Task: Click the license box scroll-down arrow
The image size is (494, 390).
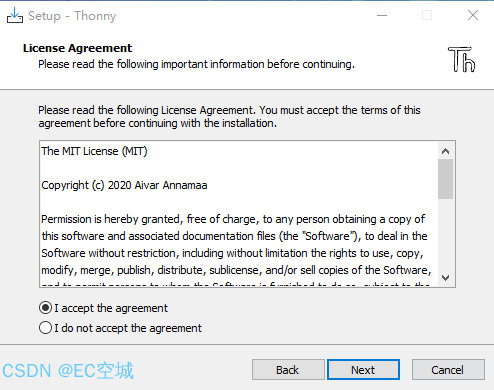Action: (x=445, y=278)
